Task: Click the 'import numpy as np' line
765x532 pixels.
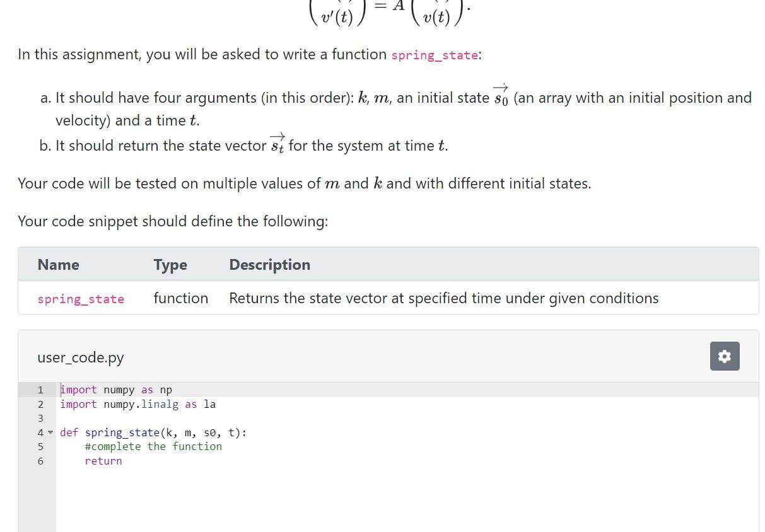Action: pyautogui.click(x=115, y=390)
